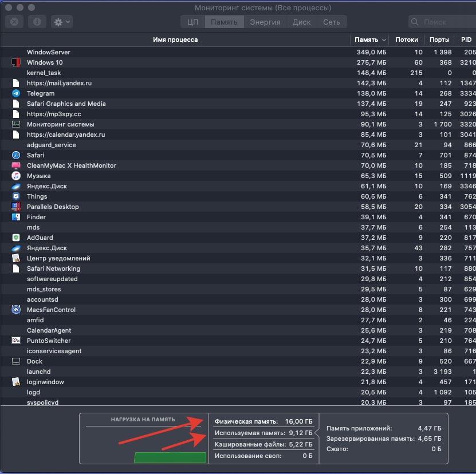Switch to the ЦП tab
Viewport: 476px width, 474px height.
192,22
